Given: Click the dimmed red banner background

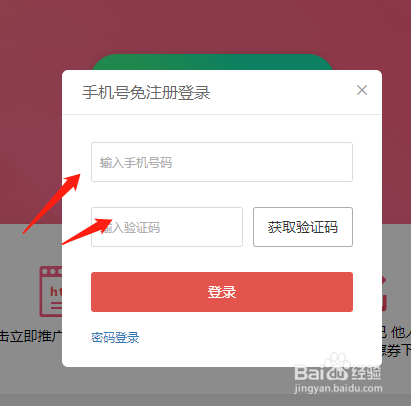Looking at the screenshot, I should click(205, 27).
